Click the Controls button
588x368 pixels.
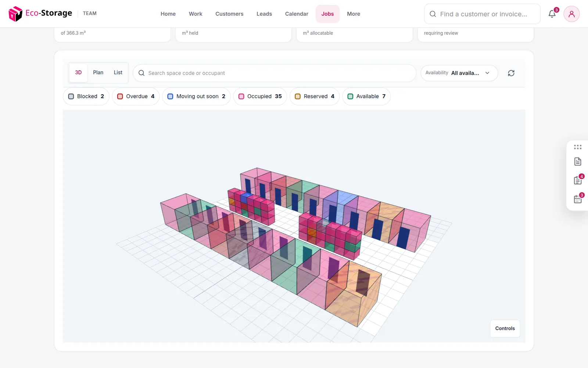tap(505, 329)
